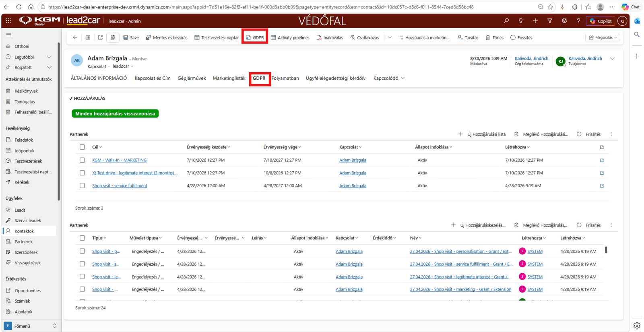Image resolution: width=644 pixels, height=332 pixels.
Task: Click the browser address bar URL
Action: pyautogui.click(x=261, y=7)
